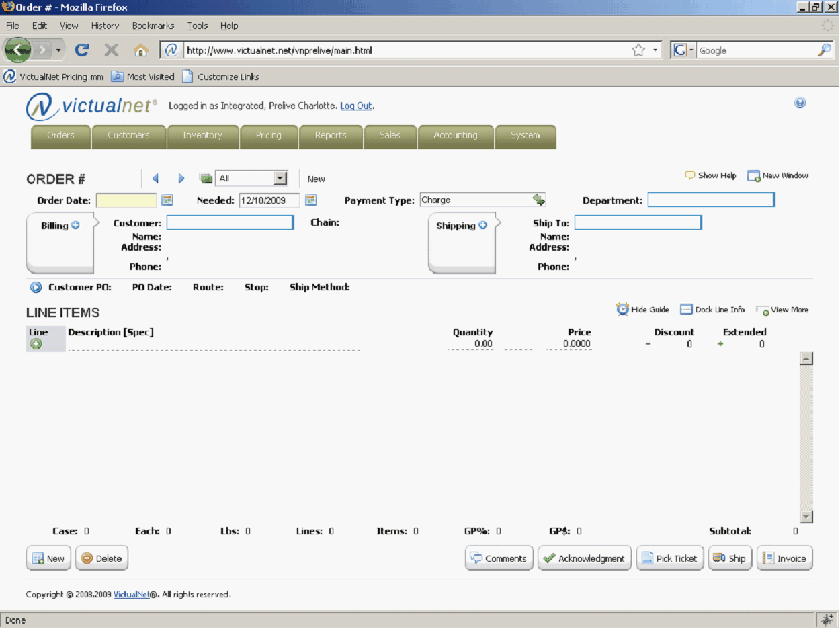
Task: Open order in New Window
Action: pyautogui.click(x=778, y=175)
